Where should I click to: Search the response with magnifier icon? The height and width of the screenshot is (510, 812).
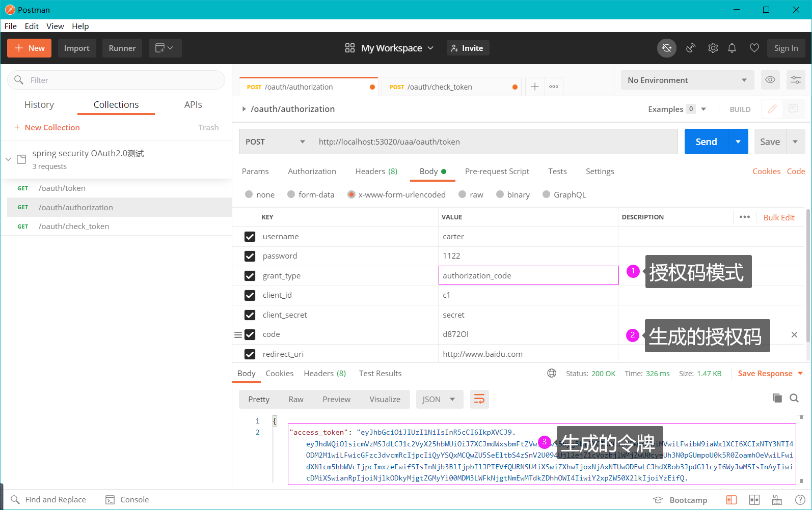pyautogui.click(x=794, y=398)
